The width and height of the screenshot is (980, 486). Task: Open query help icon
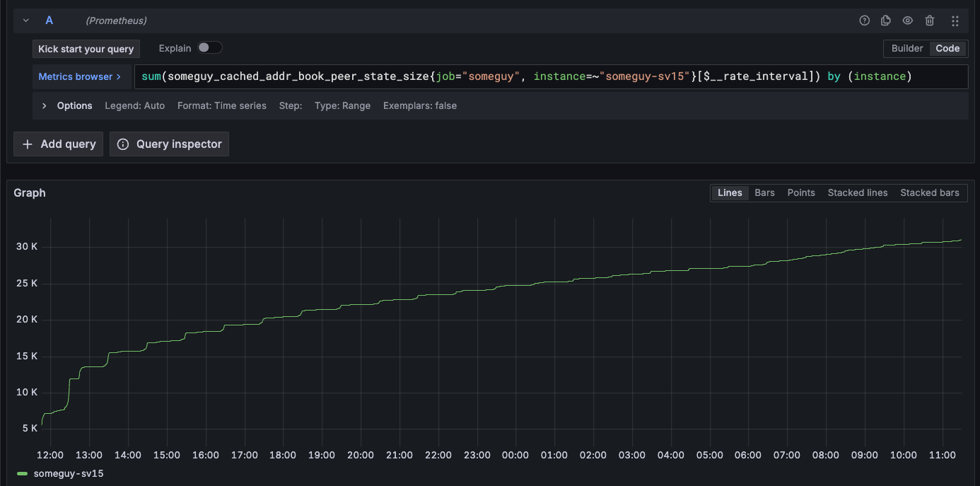[864, 21]
